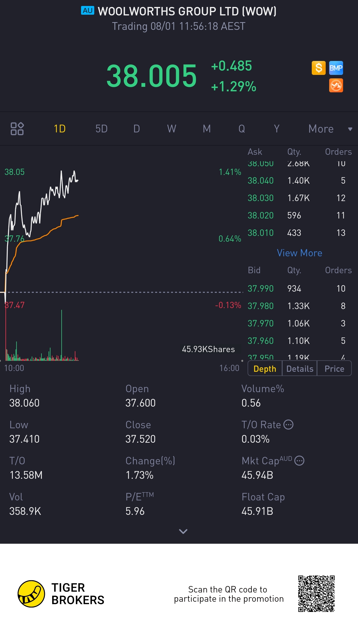The image size is (358, 644).
Task: Tap the +0.485 price change value
Action: [231, 66]
